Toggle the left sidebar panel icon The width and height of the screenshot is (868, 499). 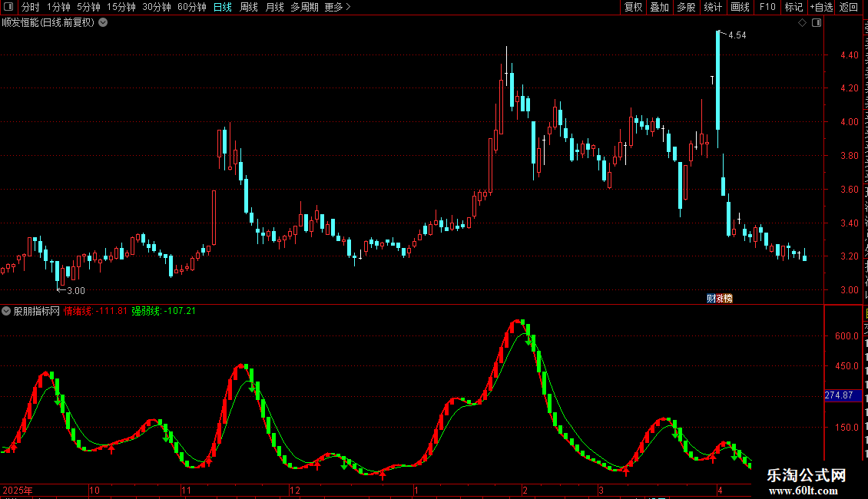(8, 7)
